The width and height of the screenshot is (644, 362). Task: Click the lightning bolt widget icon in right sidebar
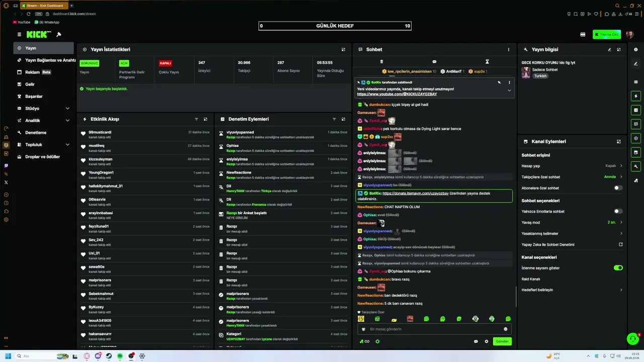point(636,96)
